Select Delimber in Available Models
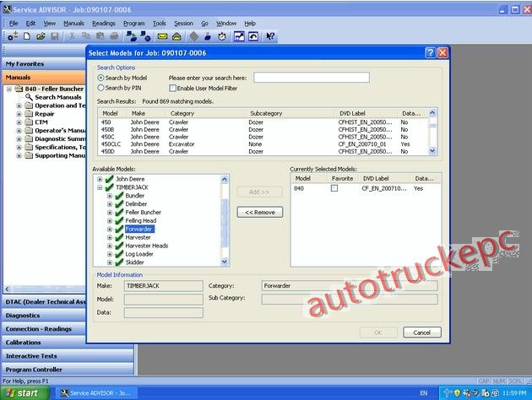Screen dimensions: 532x400 tap(136, 204)
